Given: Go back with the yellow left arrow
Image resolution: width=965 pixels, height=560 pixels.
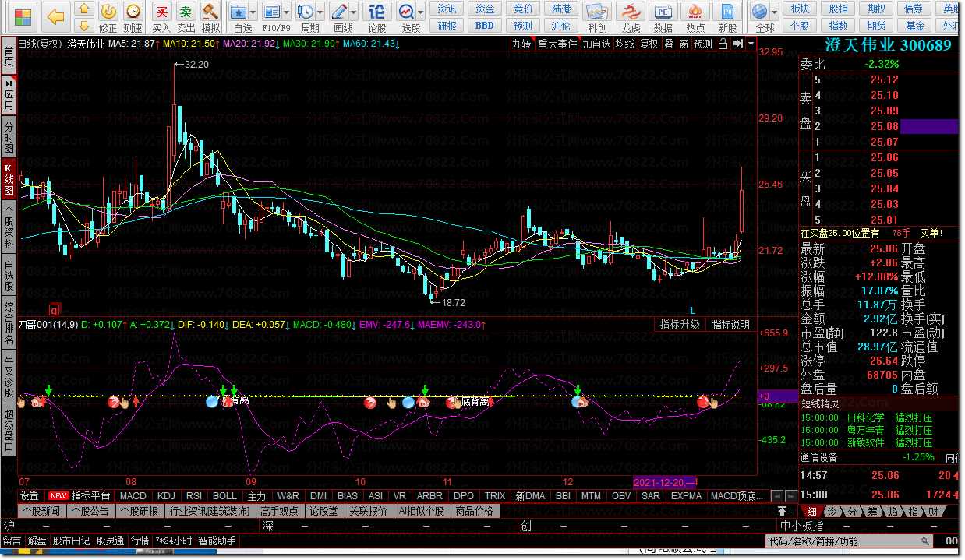Looking at the screenshot, I should pos(55,16).
